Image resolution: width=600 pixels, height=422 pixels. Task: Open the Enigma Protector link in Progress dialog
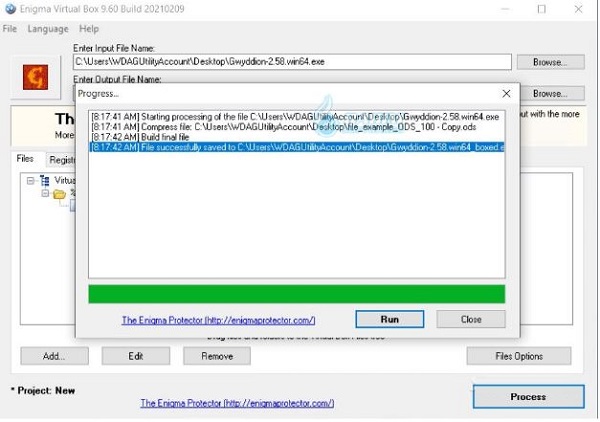click(x=218, y=320)
